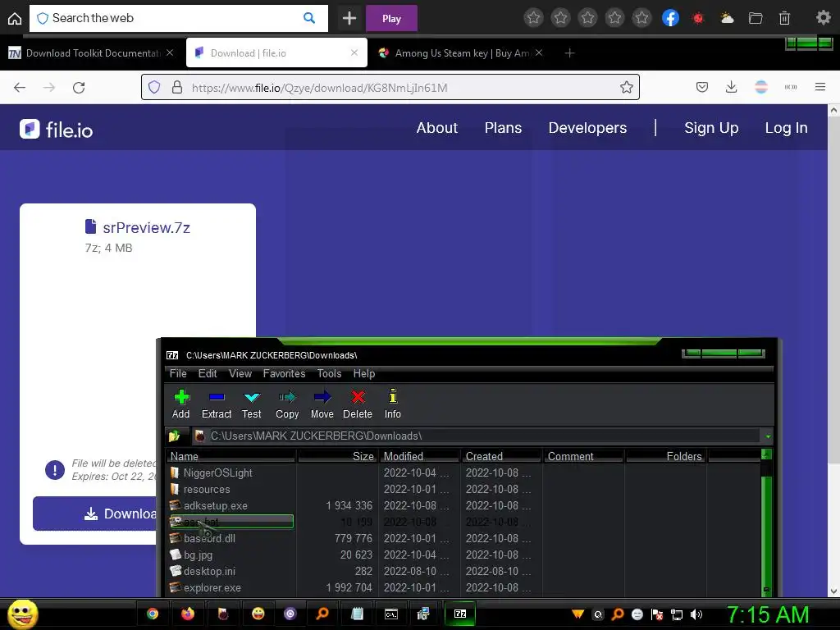Switch to Among Us Steam key tab
Viewport: 840px width, 630px height.
pyautogui.click(x=461, y=52)
